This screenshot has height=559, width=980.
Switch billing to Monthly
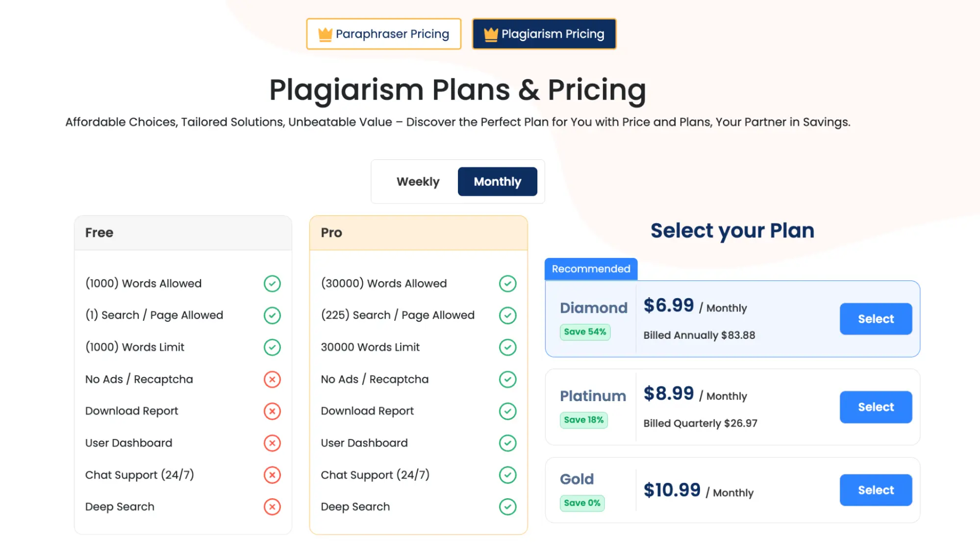point(497,181)
